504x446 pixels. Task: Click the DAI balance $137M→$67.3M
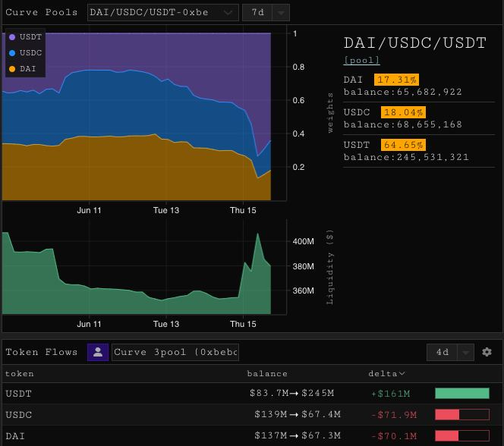tap(298, 435)
